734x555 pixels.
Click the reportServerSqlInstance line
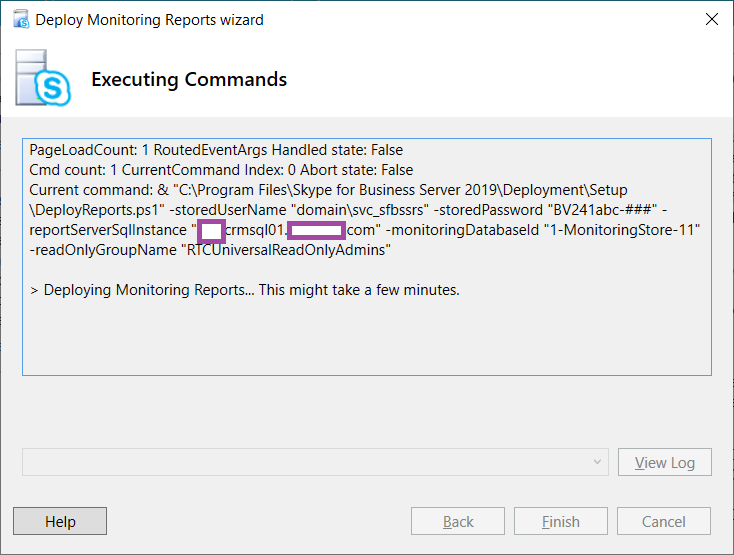click(365, 230)
